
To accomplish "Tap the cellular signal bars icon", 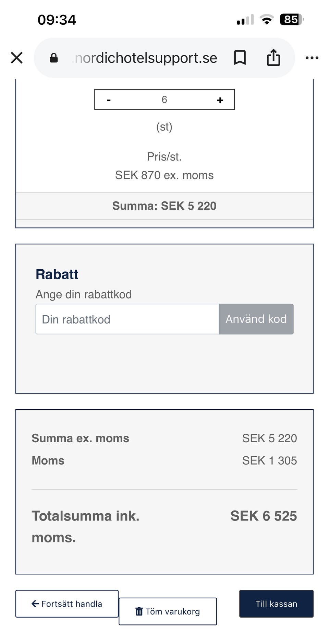I will pos(245,20).
